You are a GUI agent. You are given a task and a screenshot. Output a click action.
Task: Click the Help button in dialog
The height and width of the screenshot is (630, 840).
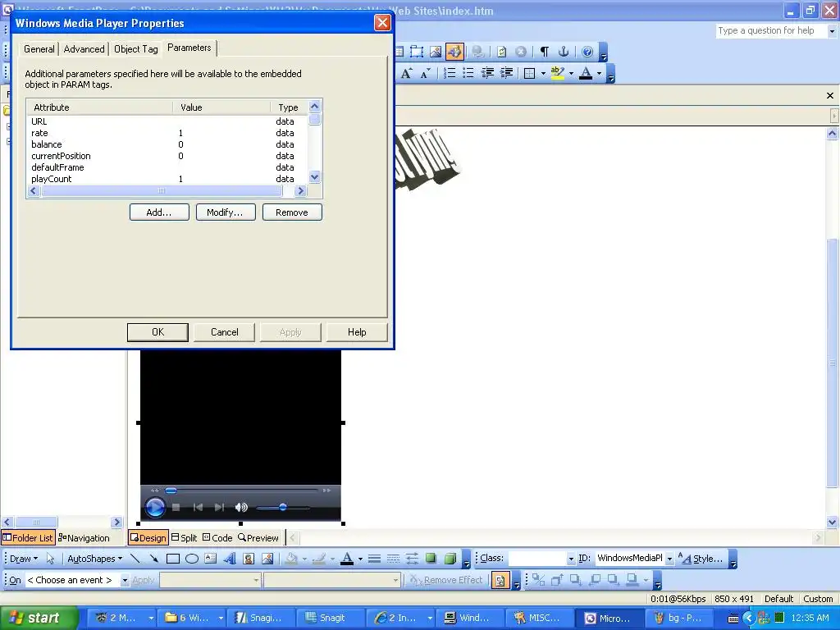357,332
